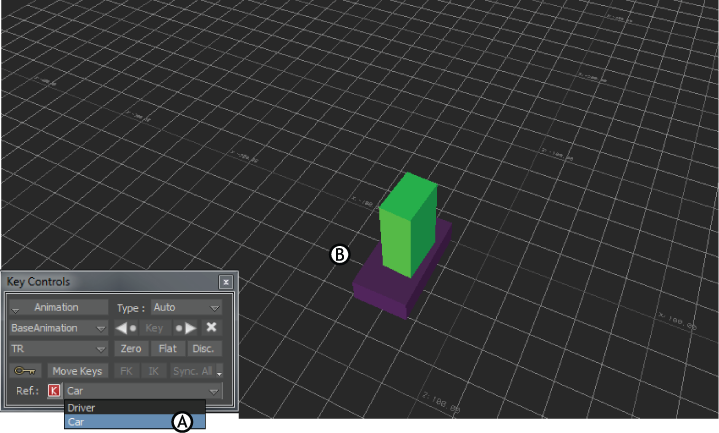719x433 pixels.
Task: Click the Disc. button
Action: tap(205, 349)
